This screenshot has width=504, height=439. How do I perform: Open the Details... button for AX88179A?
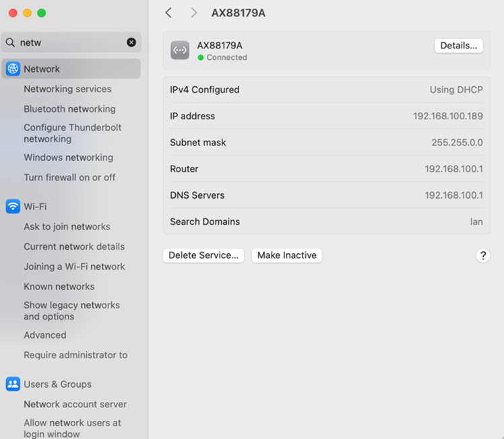coord(458,46)
